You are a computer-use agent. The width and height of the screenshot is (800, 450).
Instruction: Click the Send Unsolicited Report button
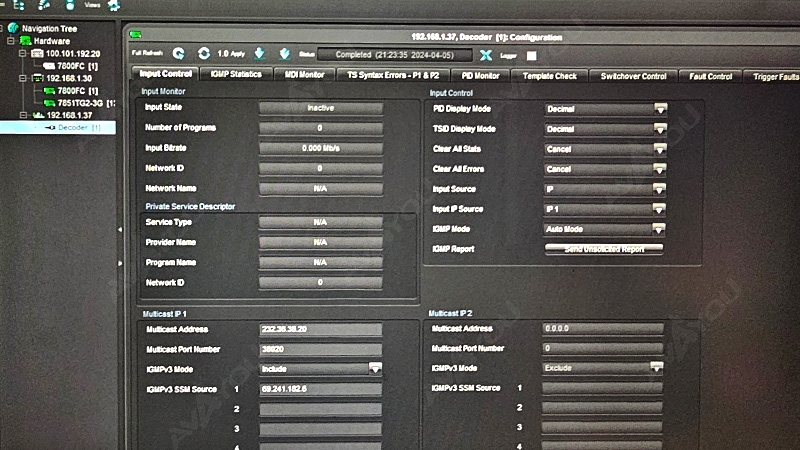click(604, 249)
